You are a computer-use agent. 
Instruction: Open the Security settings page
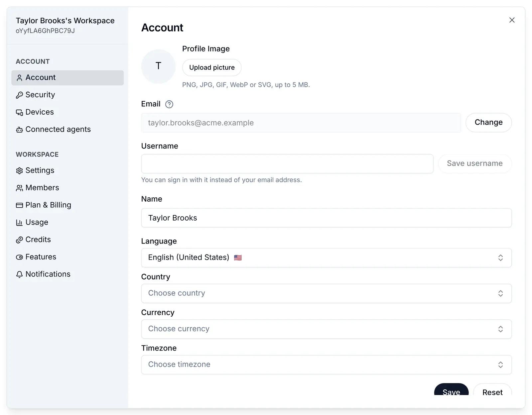[x=67, y=95]
